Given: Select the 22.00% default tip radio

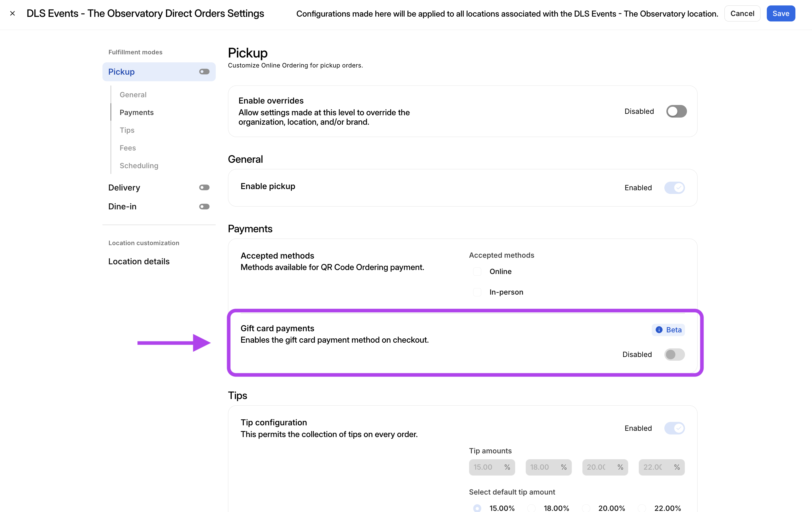Looking at the screenshot, I should tap(642, 508).
